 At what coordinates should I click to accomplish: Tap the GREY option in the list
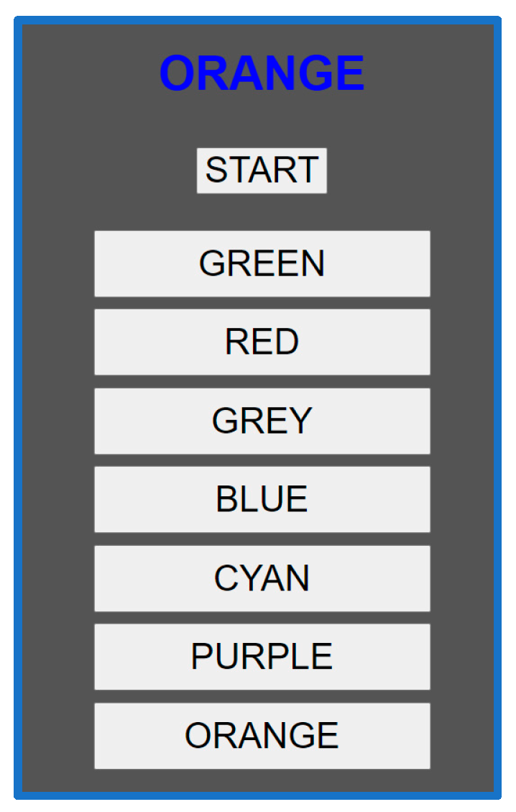pos(262,421)
